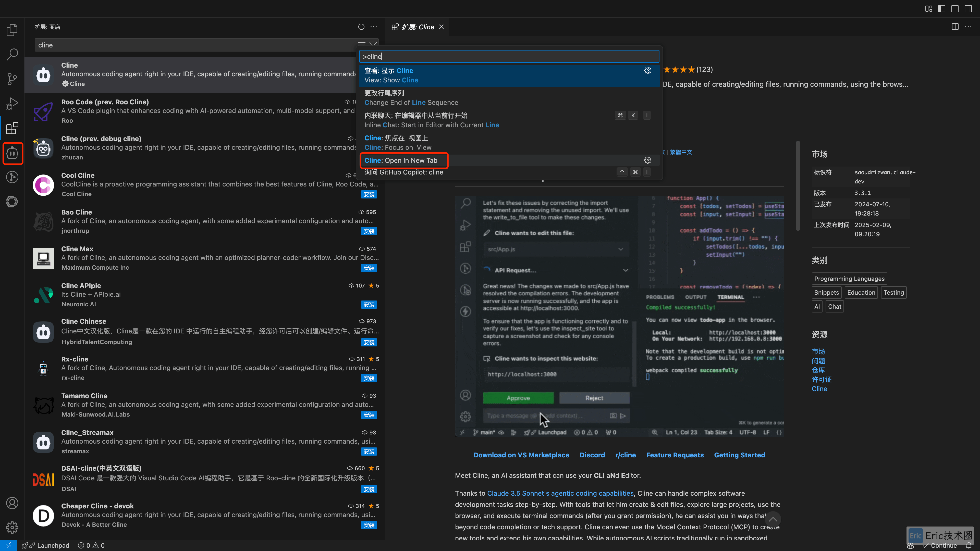Viewport: 980px width, 551px height.
Task: Install the Cool Cline extension
Action: point(369,194)
